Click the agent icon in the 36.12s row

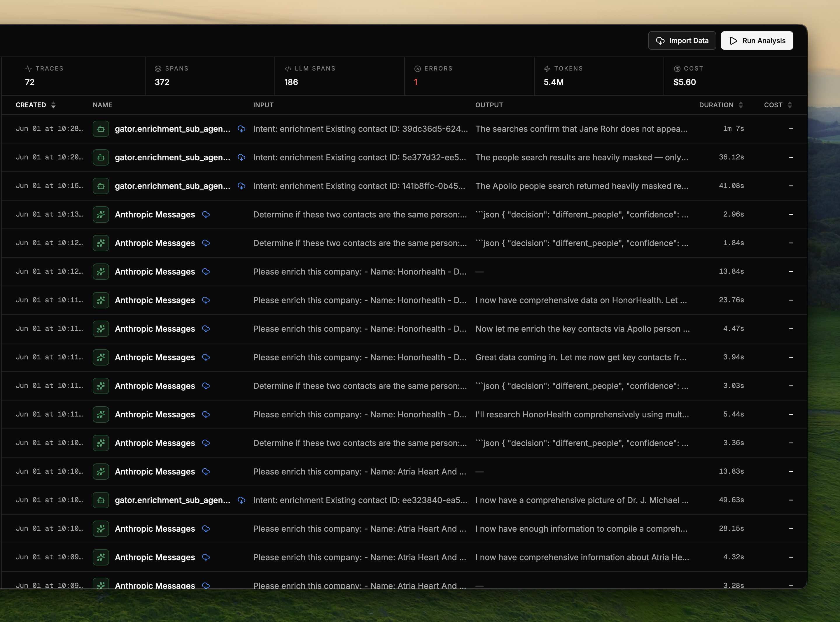click(101, 157)
